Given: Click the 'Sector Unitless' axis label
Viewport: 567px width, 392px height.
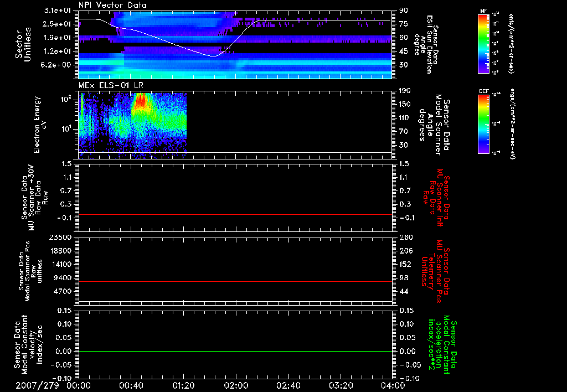Looking at the screenshot, I should point(23,44).
